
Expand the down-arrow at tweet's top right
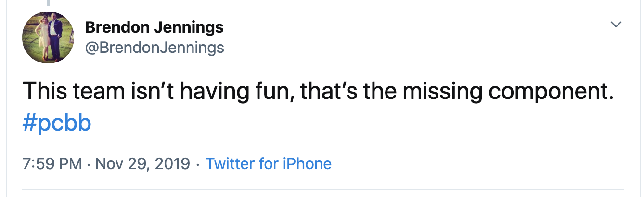616,24
